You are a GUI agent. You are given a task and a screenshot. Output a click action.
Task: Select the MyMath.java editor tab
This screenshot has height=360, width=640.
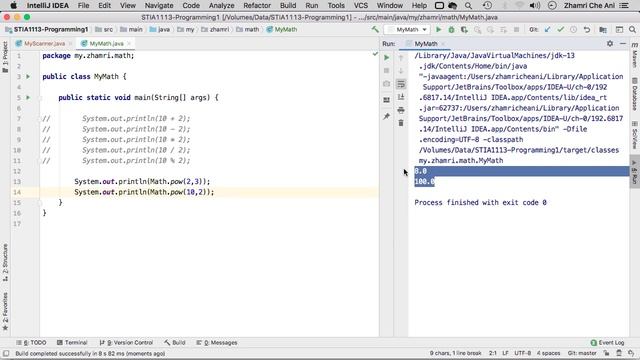tap(106, 43)
